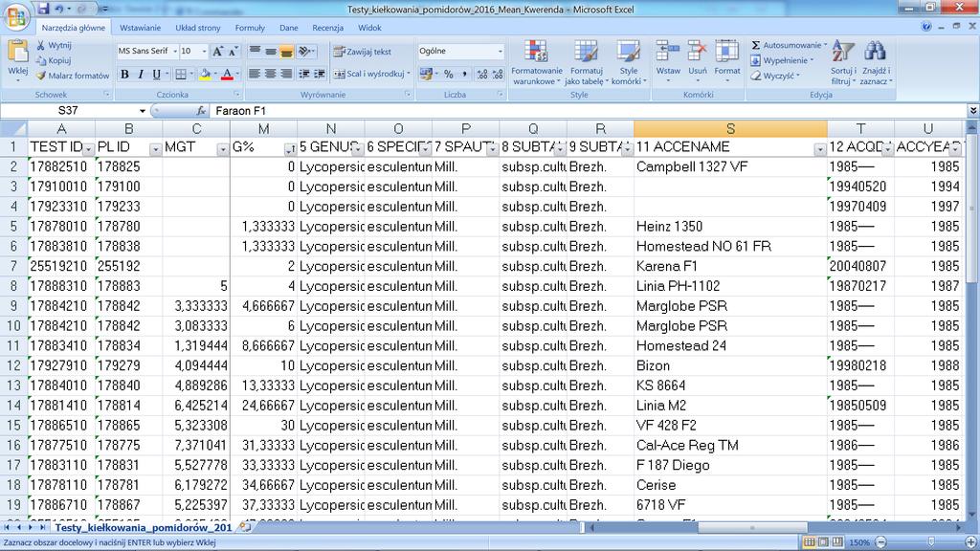Viewport: 980px width, 551px height.
Task: Apply red font color
Action: coord(227,75)
